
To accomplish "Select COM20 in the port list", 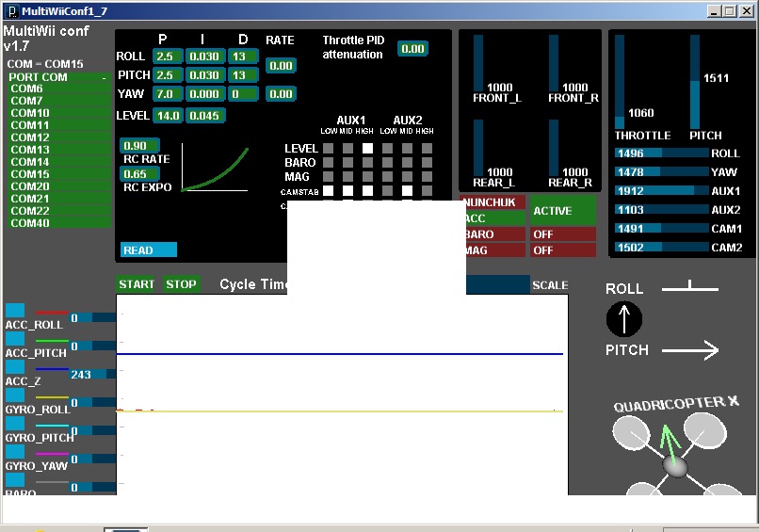I will (x=60, y=186).
